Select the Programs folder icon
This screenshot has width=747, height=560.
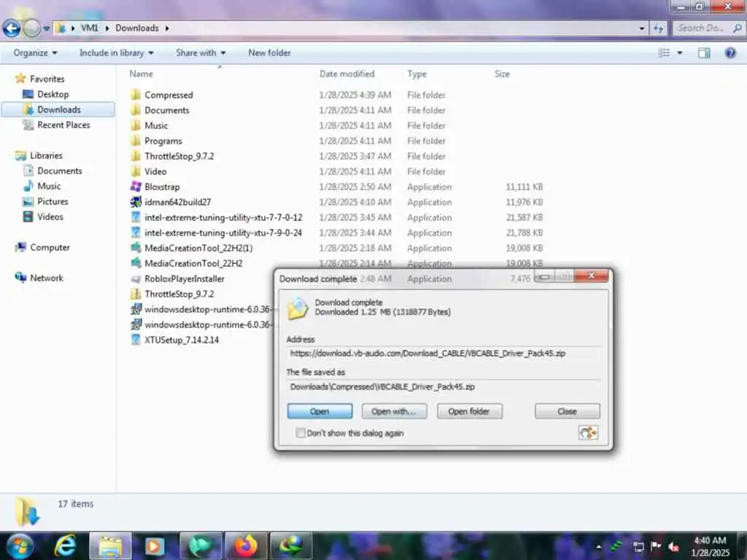(x=136, y=141)
